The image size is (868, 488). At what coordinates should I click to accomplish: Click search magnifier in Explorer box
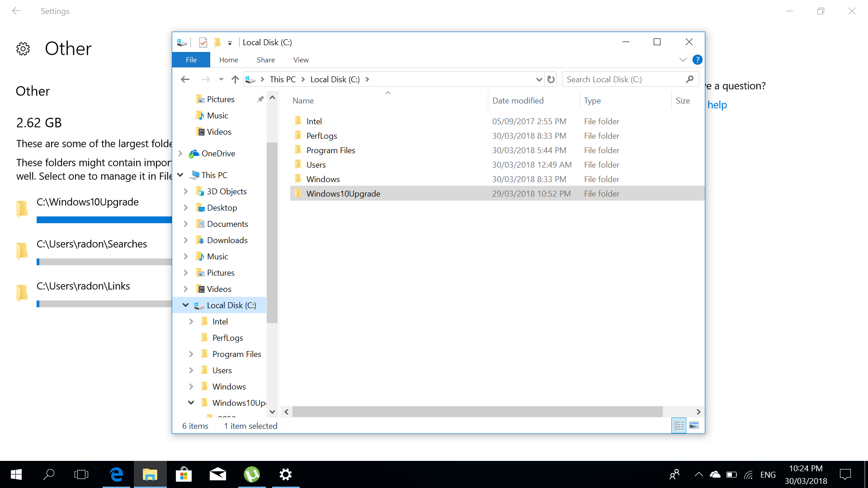coord(689,80)
